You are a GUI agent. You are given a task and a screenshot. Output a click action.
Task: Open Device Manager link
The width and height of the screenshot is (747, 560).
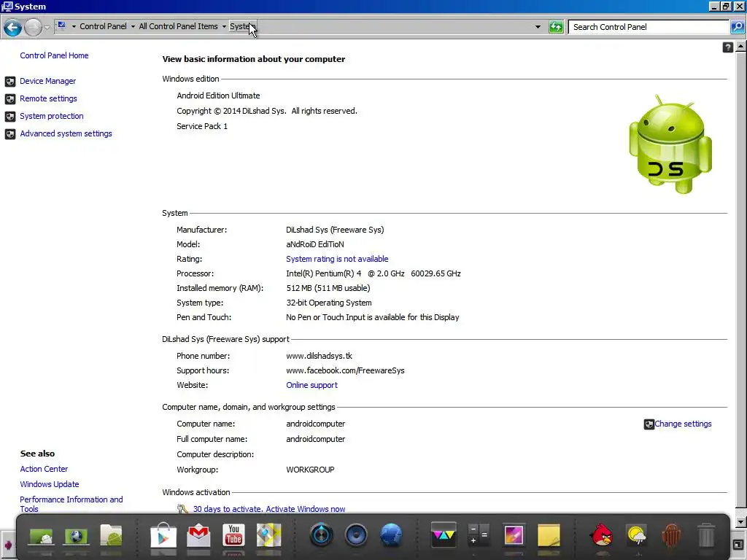click(x=47, y=81)
